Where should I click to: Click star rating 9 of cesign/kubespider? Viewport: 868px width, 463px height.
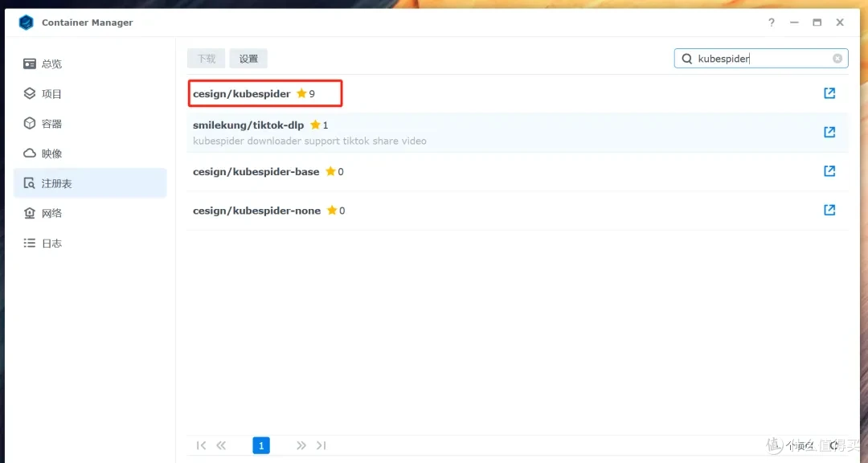pos(305,93)
